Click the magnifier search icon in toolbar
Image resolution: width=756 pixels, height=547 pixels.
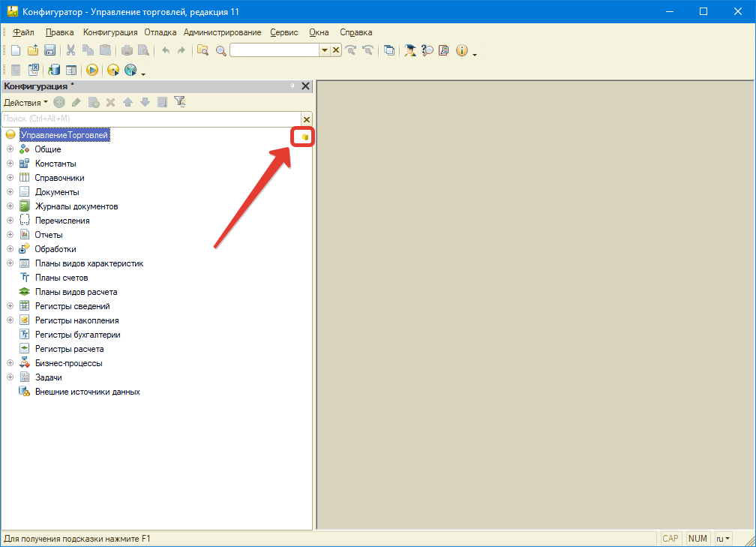[x=220, y=50]
